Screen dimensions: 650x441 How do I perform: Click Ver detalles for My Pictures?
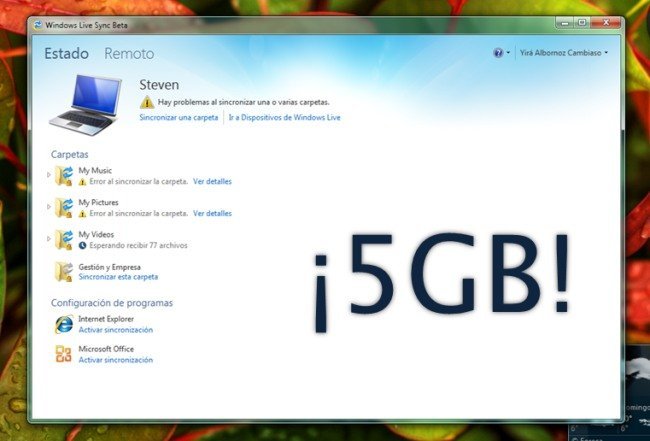click(x=212, y=213)
